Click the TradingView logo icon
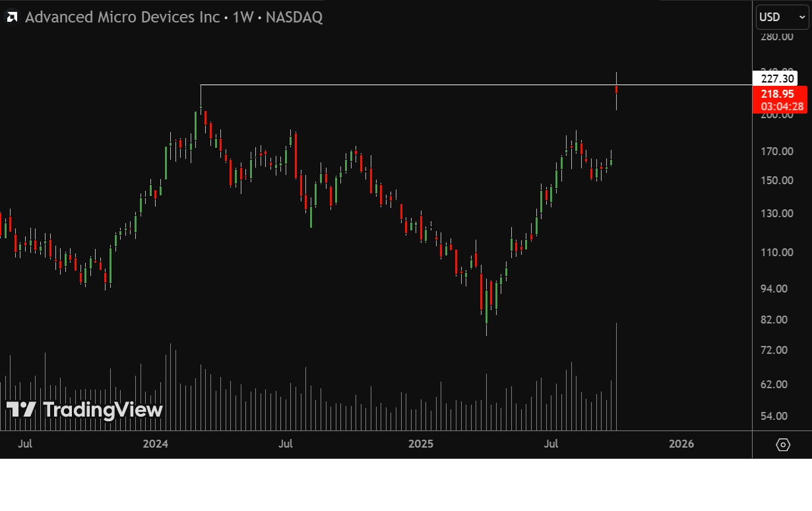 pyautogui.click(x=21, y=409)
